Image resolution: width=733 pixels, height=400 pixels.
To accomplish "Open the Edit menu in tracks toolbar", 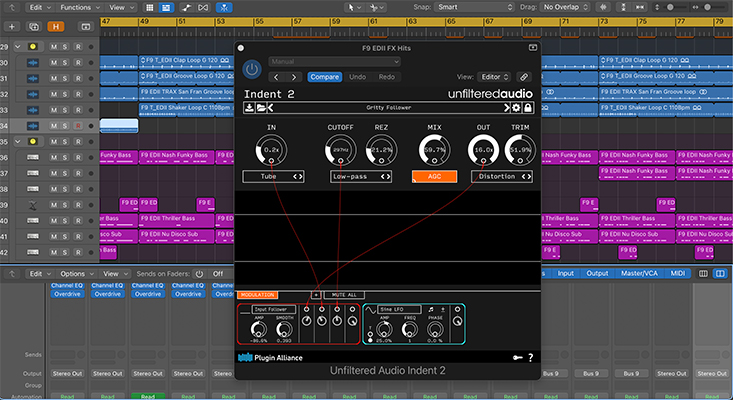I will pyautogui.click(x=39, y=7).
